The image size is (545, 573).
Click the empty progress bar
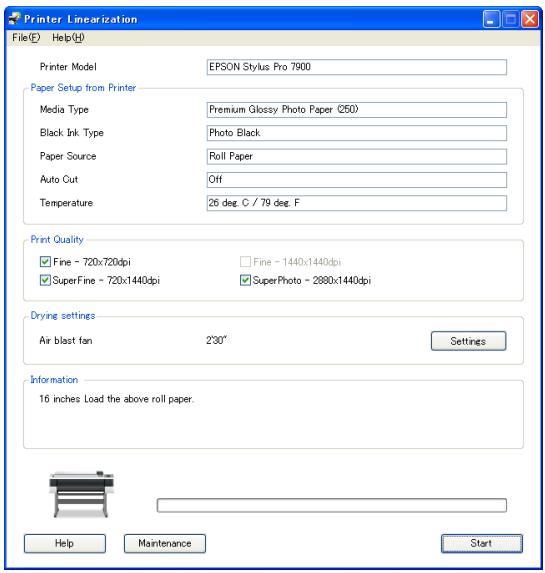point(332,505)
